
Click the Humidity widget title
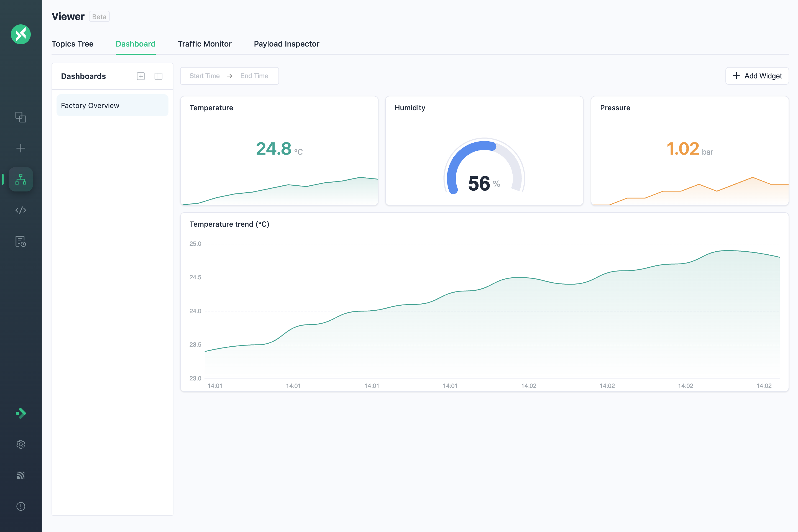tap(410, 108)
